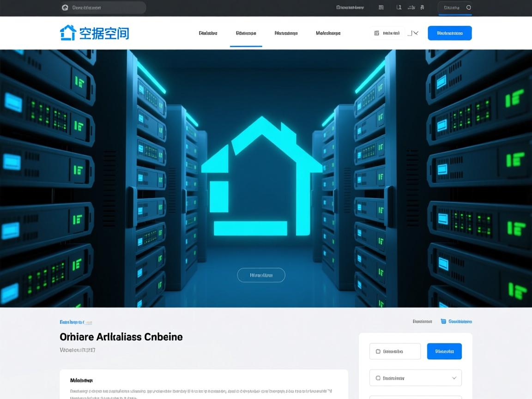Toggle the square checkbox in sidebar's first field
Image resolution: width=532 pixels, height=399 pixels.
coord(378,351)
